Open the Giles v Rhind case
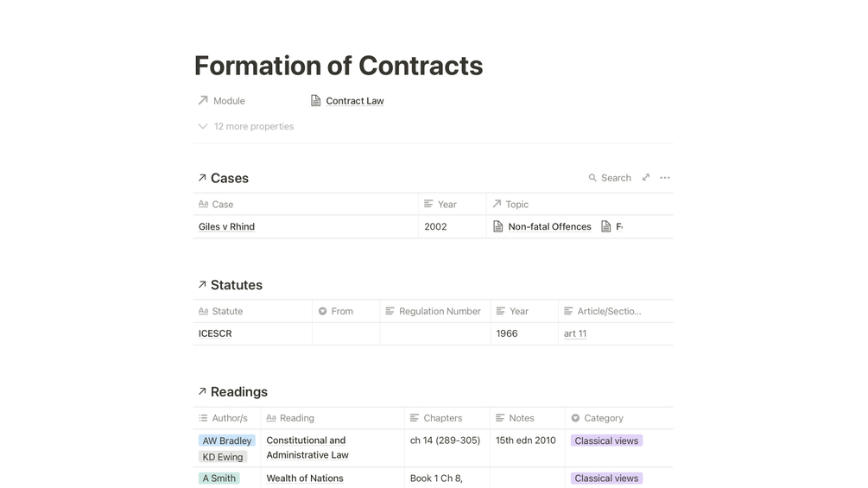868x488 pixels. tap(226, 226)
